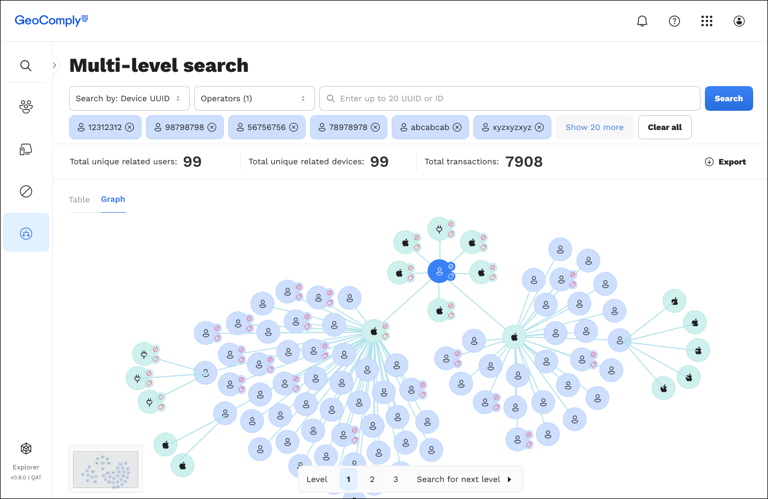768x499 pixels.
Task: Select level 2 in the level selector
Action: tap(372, 479)
